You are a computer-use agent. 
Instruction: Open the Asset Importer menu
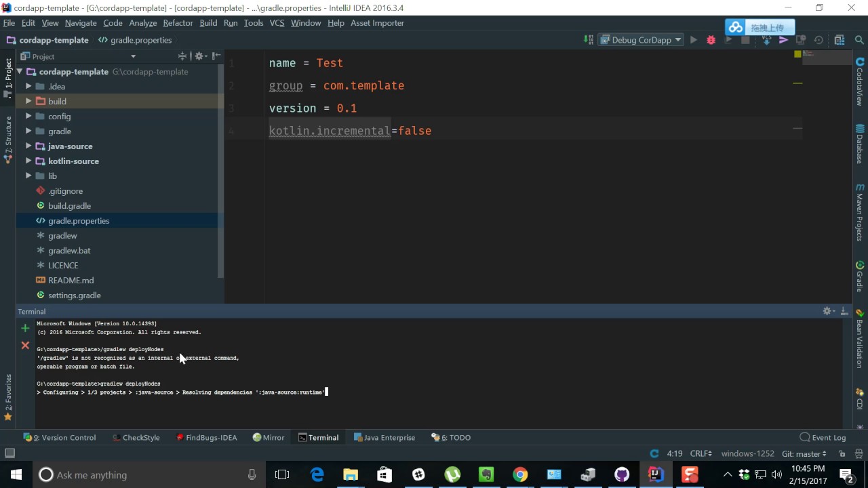tap(377, 23)
